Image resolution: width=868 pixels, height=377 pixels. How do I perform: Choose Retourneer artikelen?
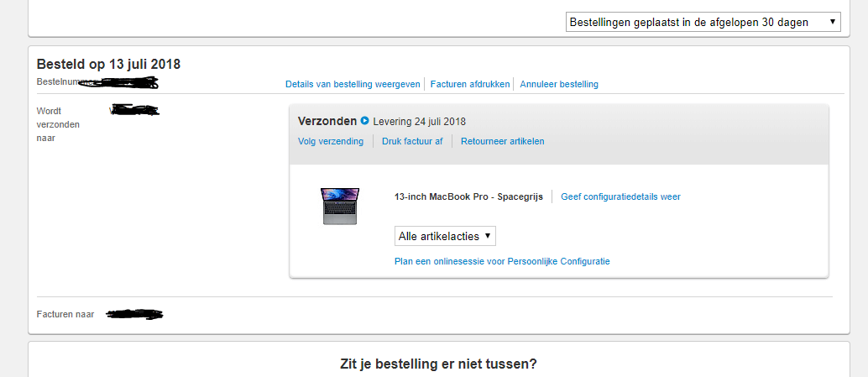tap(503, 141)
